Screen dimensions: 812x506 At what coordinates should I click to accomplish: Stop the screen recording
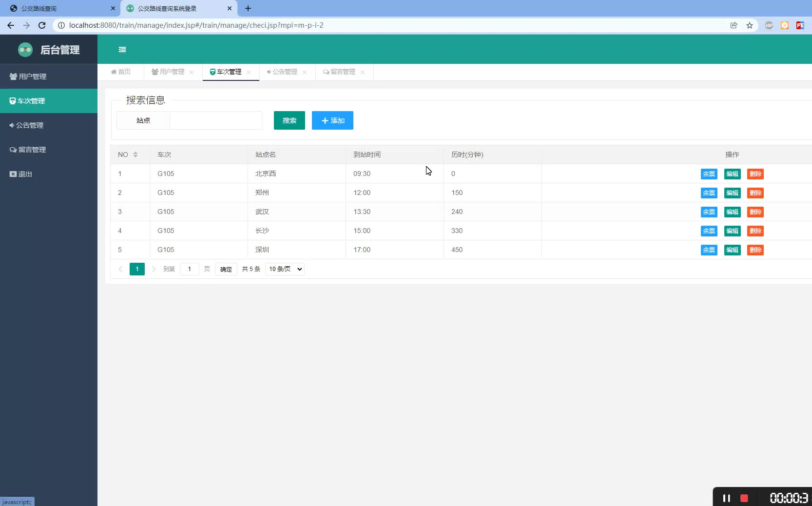click(744, 498)
